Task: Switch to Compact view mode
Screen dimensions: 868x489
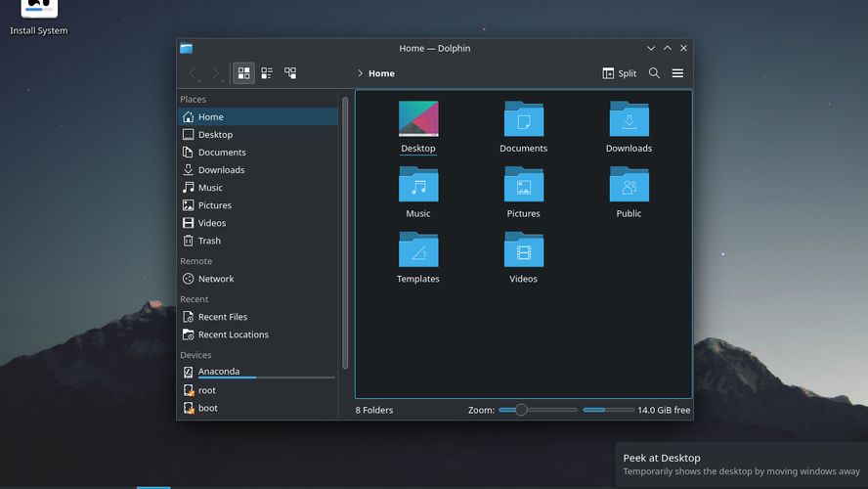Action: coord(267,73)
